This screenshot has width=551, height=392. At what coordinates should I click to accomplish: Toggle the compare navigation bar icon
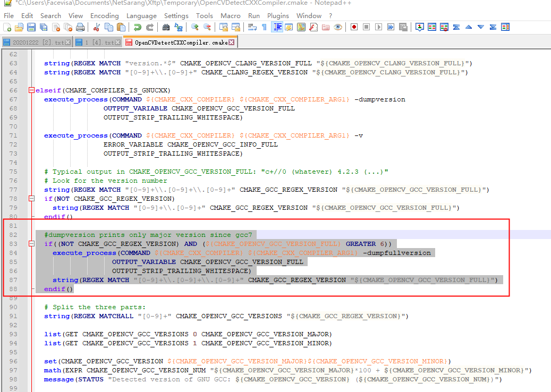click(505, 27)
